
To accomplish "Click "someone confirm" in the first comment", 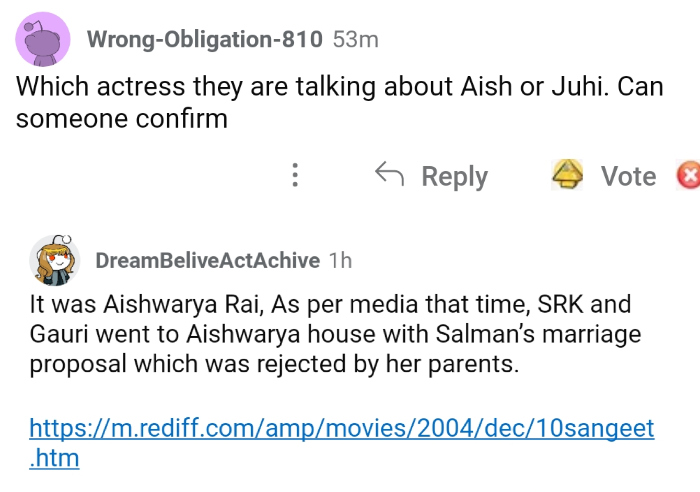I will (122, 118).
